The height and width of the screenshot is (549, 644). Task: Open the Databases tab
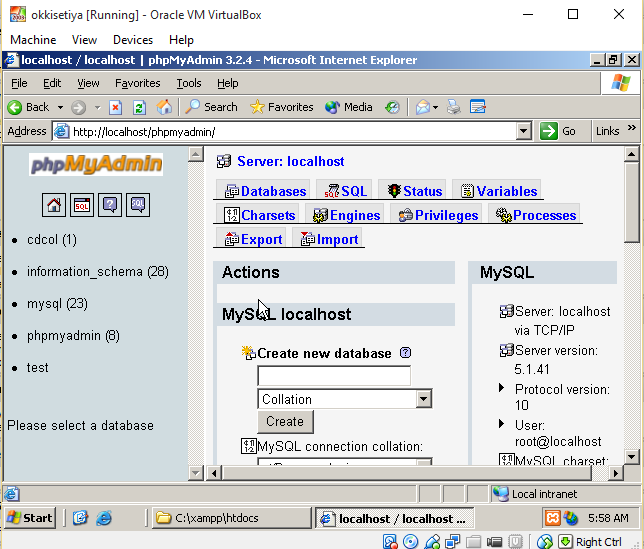[x=265, y=191]
